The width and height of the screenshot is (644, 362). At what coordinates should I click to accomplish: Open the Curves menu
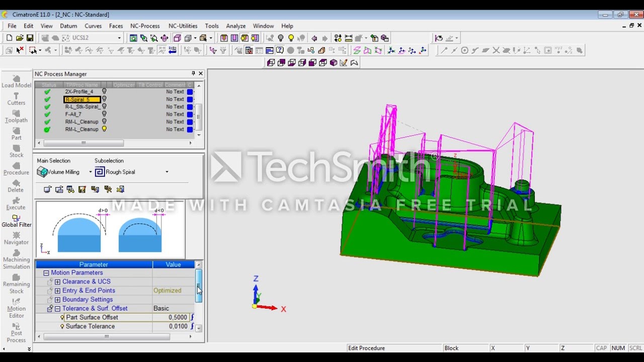click(x=93, y=26)
